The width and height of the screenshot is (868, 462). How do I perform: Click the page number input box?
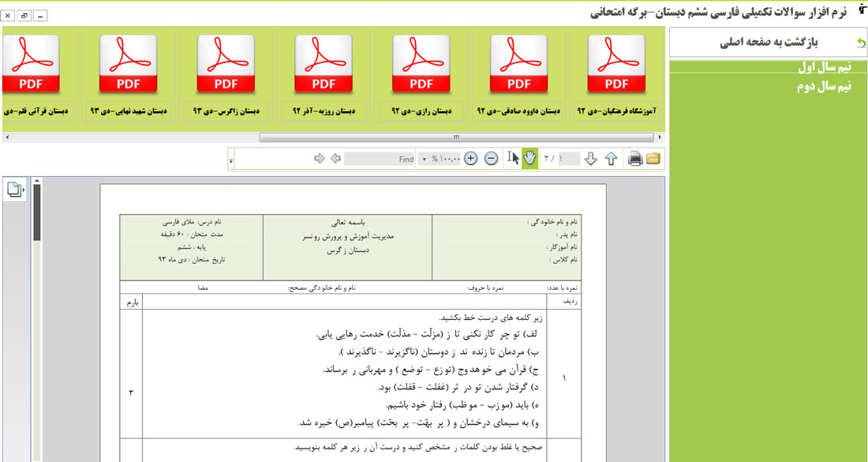click(x=568, y=159)
